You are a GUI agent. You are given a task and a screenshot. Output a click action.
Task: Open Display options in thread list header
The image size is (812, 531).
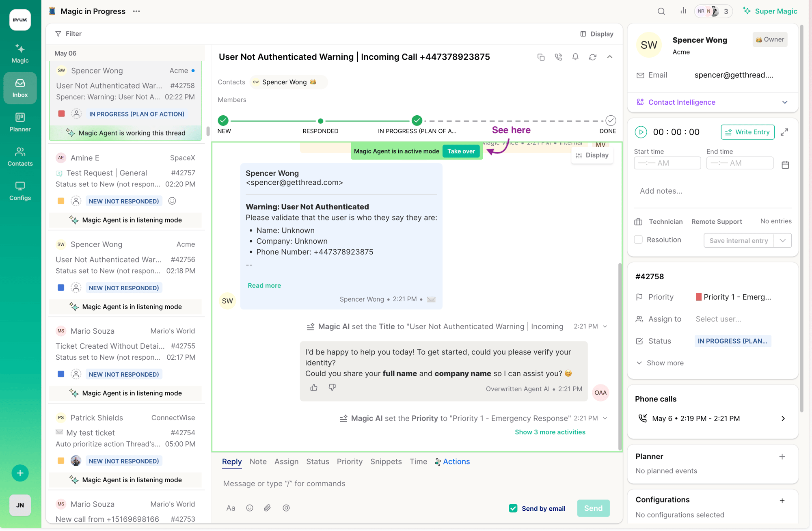coord(596,34)
